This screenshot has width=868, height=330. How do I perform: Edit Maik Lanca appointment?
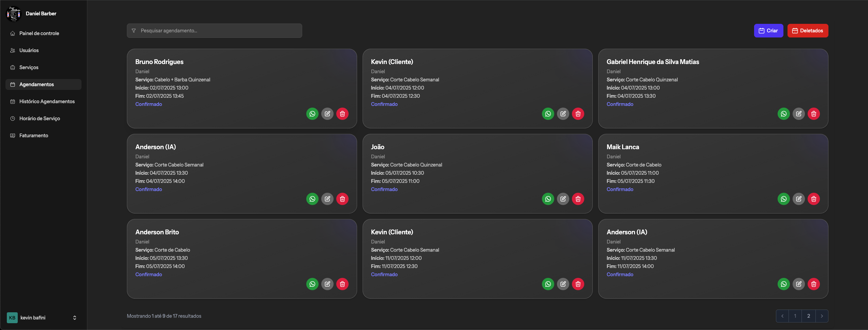pyautogui.click(x=798, y=199)
